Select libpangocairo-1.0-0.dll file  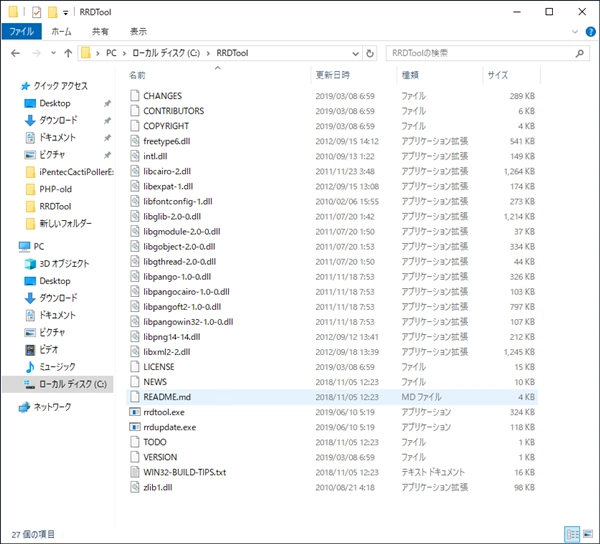point(186,292)
